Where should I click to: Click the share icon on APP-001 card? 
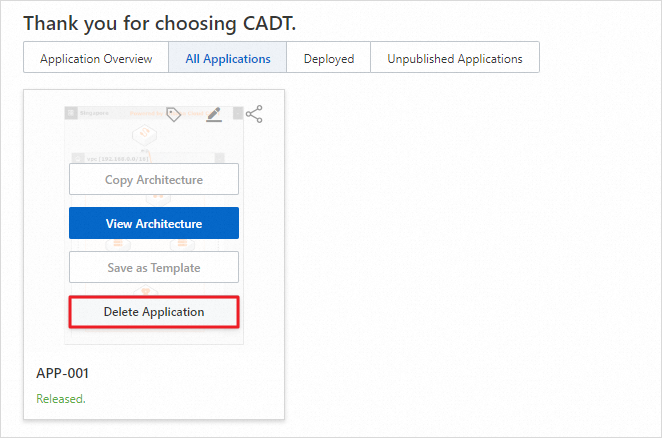(x=254, y=114)
